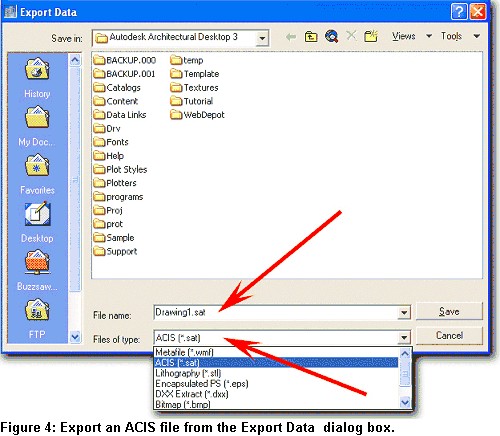
Task: Create New Folder toolbar icon
Action: click(371, 36)
